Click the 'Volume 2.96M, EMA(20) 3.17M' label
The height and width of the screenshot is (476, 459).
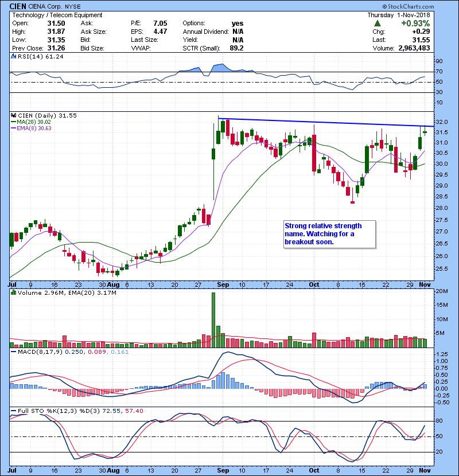tap(67, 293)
